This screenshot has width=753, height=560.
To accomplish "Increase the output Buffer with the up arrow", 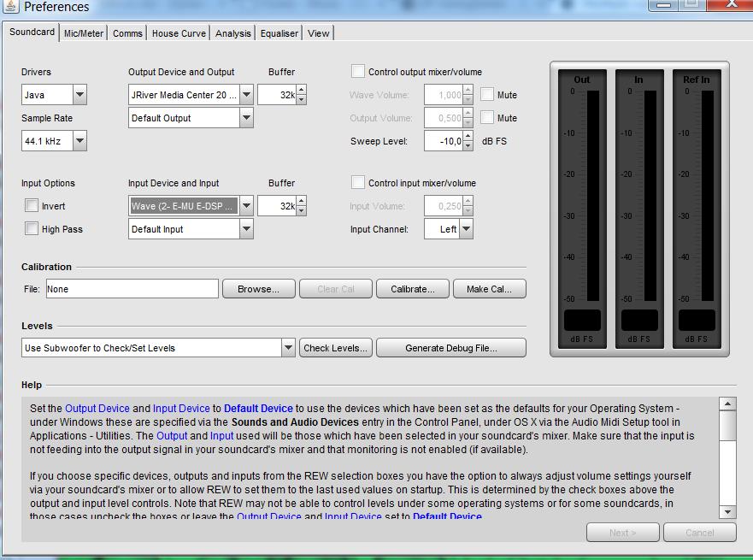I will point(301,90).
